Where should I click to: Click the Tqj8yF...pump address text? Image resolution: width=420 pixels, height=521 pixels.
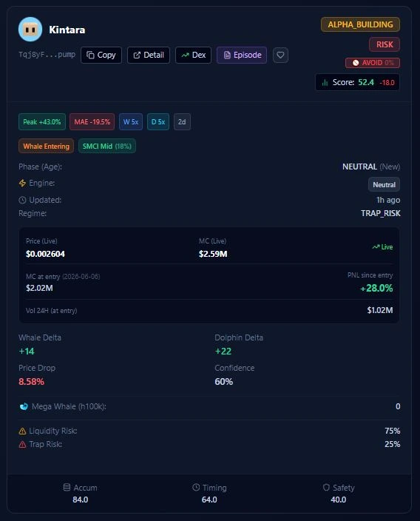pos(47,55)
